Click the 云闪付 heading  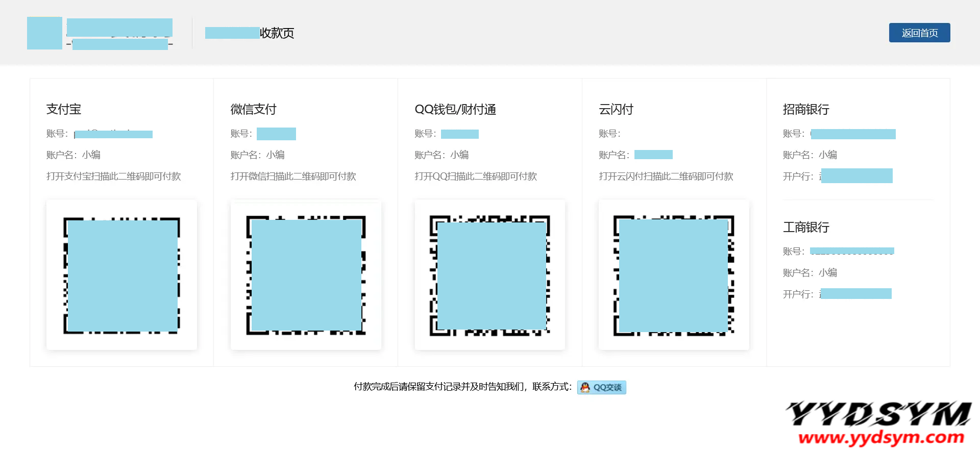[x=616, y=109]
